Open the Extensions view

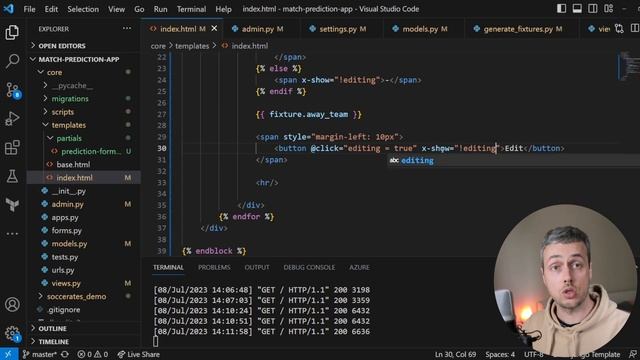pyautogui.click(x=12, y=147)
